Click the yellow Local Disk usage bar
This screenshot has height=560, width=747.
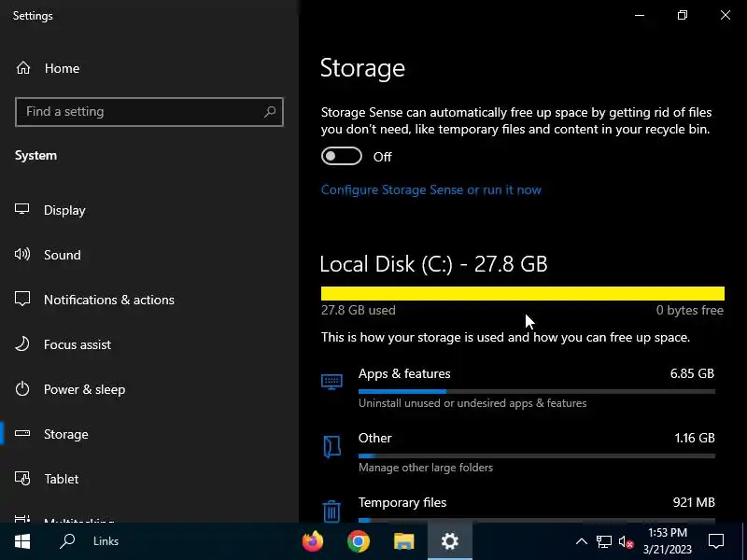pyautogui.click(x=523, y=293)
